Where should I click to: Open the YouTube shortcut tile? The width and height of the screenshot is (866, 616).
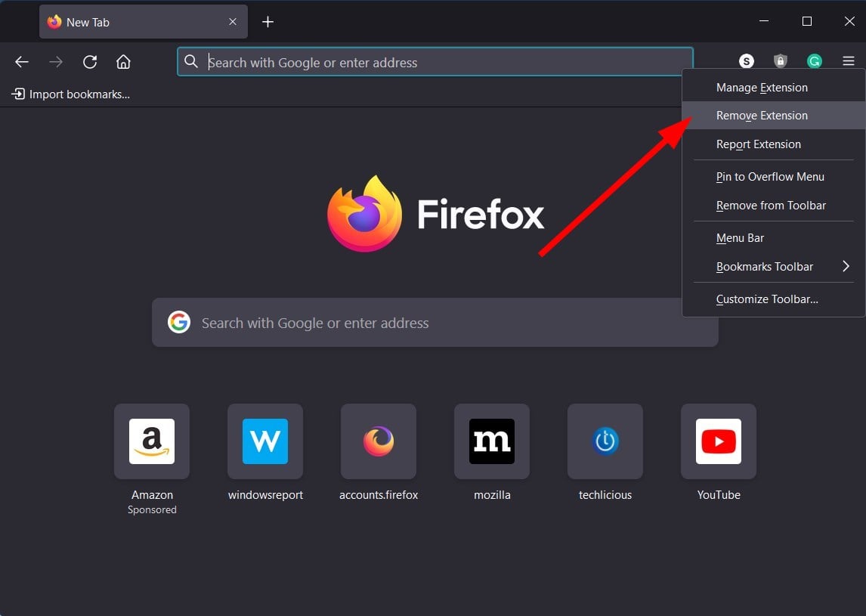(718, 441)
